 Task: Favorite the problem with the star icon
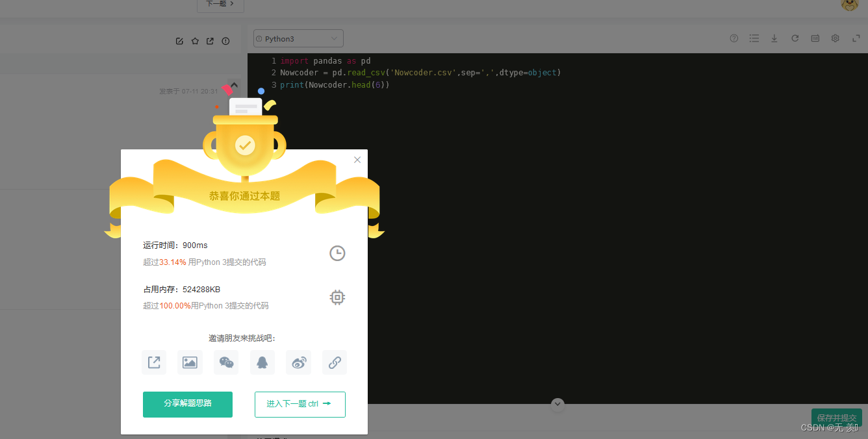195,41
